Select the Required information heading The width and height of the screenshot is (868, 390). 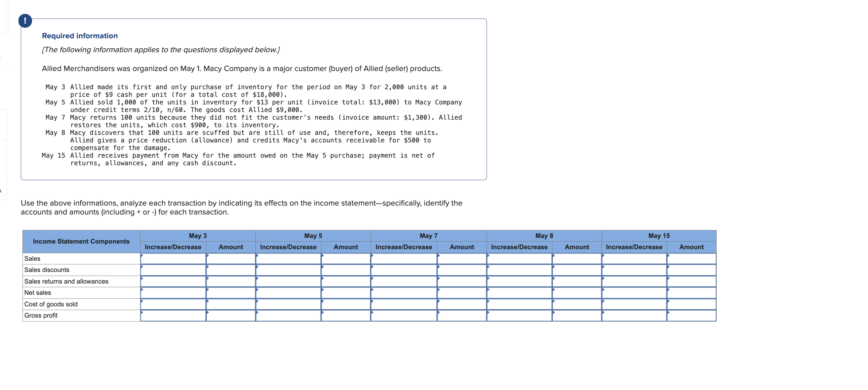(x=80, y=36)
